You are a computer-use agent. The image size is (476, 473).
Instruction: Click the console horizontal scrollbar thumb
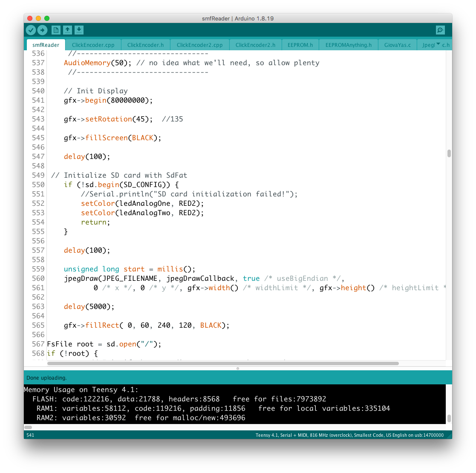click(28, 427)
